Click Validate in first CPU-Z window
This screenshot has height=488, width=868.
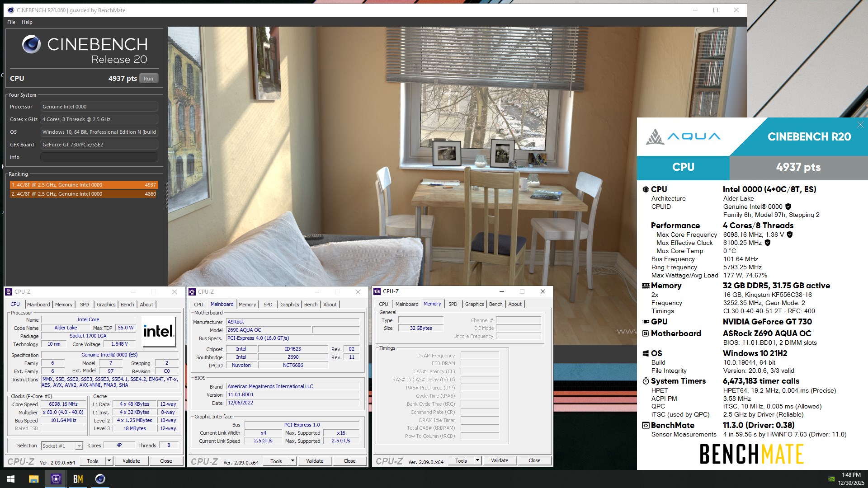coord(131,461)
